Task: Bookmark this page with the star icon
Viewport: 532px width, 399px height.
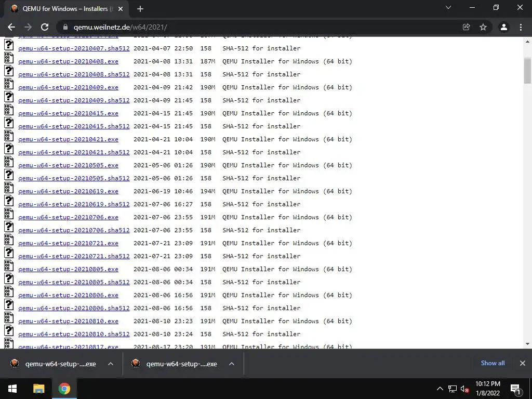Action: click(x=483, y=27)
